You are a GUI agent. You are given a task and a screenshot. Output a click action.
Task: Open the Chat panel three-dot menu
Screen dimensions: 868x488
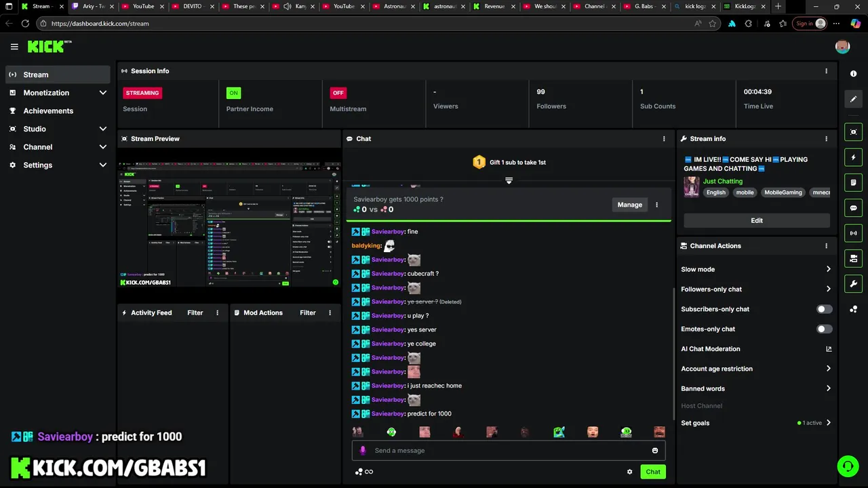click(664, 139)
